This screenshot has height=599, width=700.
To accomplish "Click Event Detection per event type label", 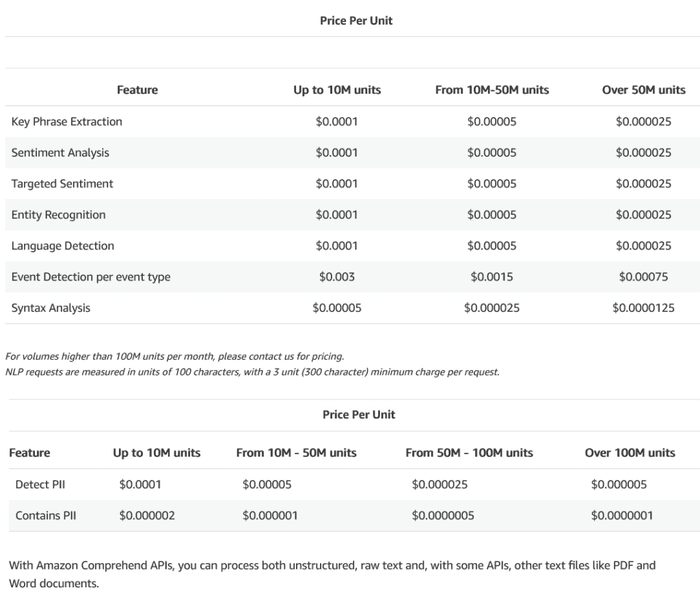I will pos(91,277).
